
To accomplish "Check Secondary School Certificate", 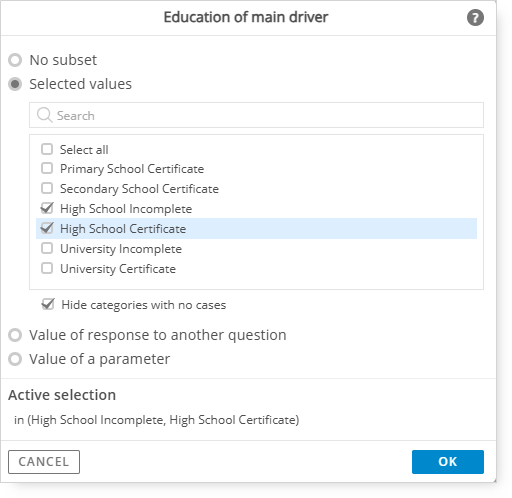I will point(47,188).
